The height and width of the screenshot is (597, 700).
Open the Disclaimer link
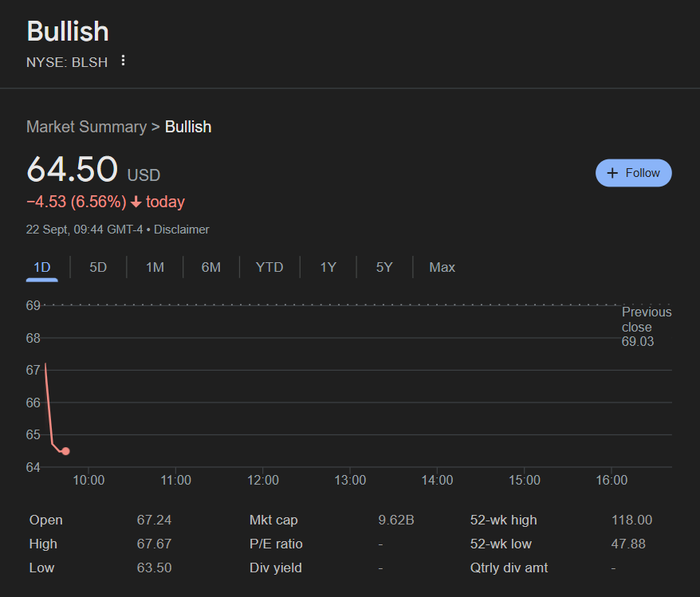(x=181, y=230)
